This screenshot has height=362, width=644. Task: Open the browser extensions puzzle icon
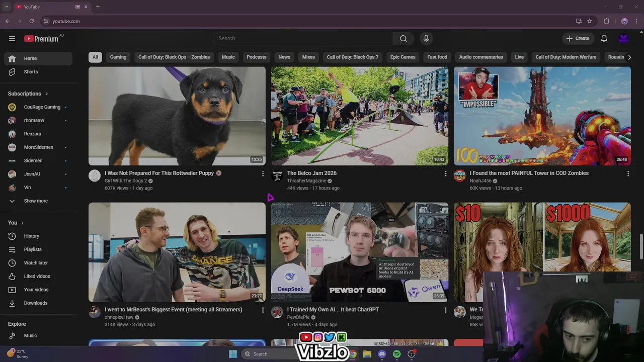pyautogui.click(x=607, y=21)
